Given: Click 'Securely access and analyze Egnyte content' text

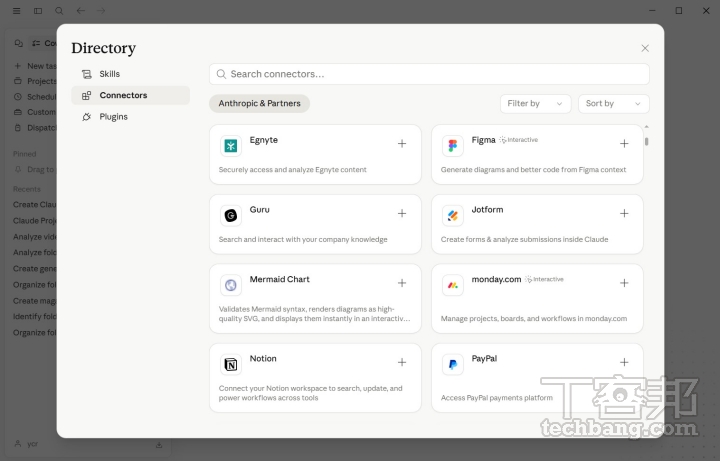Looking at the screenshot, I should (x=292, y=170).
